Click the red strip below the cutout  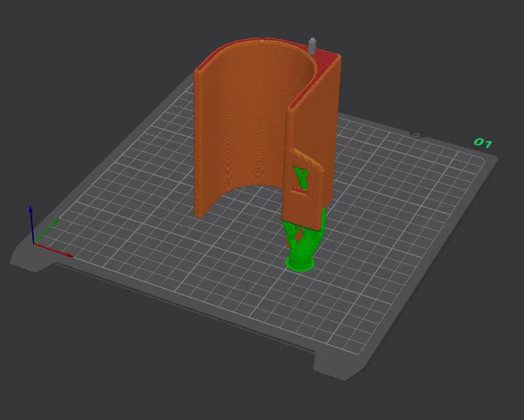(299, 192)
